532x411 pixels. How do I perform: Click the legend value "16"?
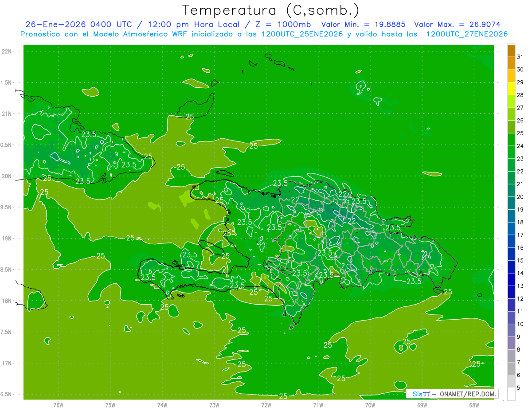[520, 248]
